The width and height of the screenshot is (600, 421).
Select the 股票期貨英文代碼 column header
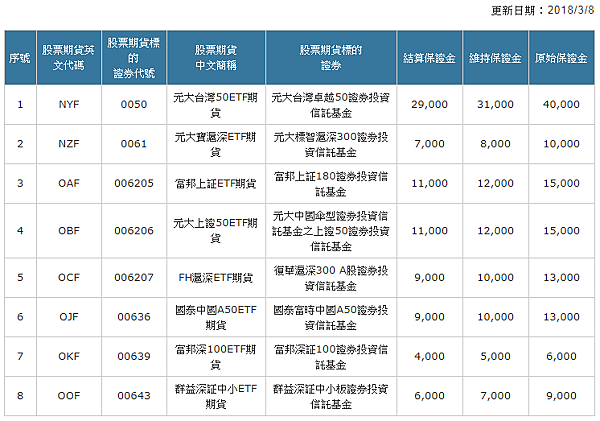pos(69,58)
